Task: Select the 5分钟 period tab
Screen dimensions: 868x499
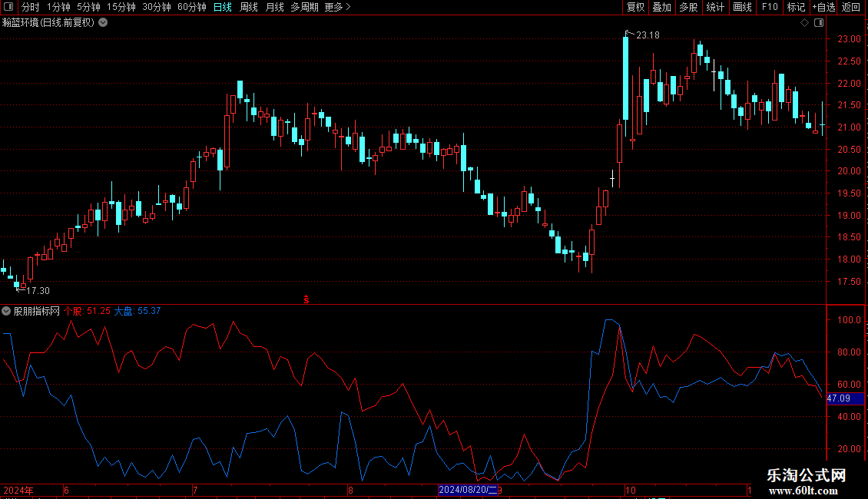Action: [88, 7]
